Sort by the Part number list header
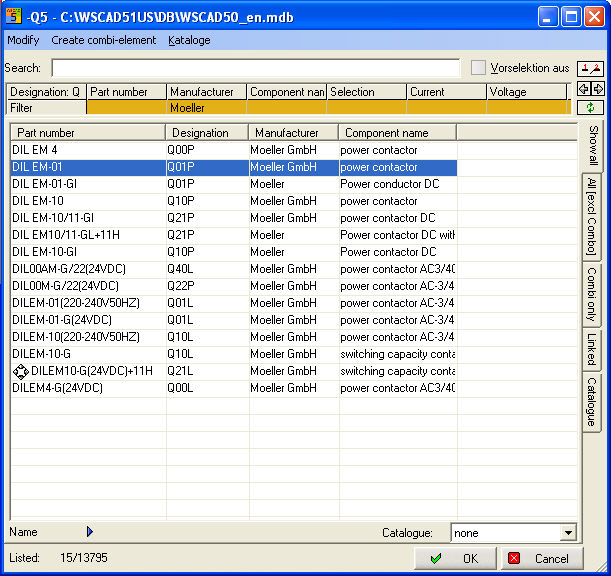 coord(88,133)
